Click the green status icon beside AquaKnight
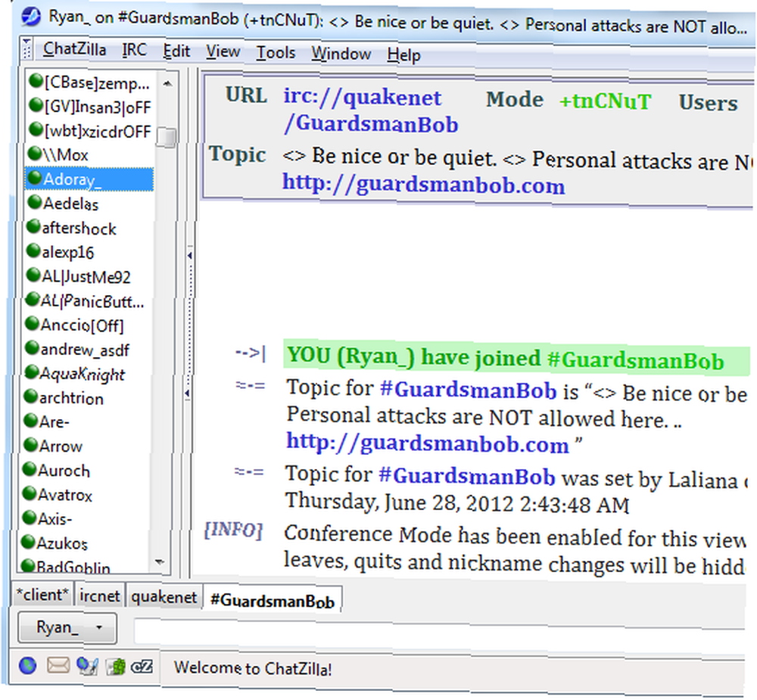 tap(32, 372)
